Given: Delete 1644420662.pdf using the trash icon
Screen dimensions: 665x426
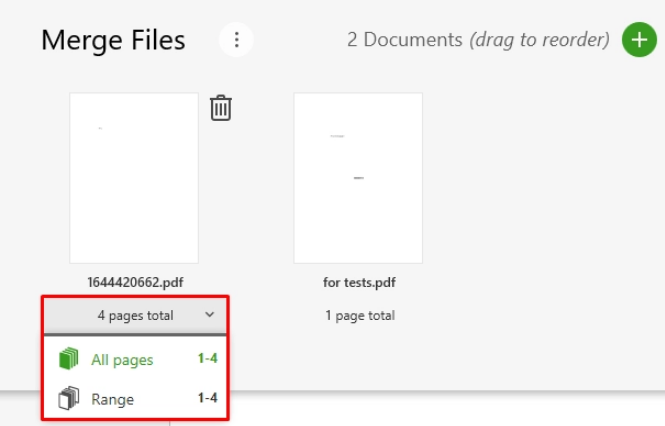Looking at the screenshot, I should (221, 108).
